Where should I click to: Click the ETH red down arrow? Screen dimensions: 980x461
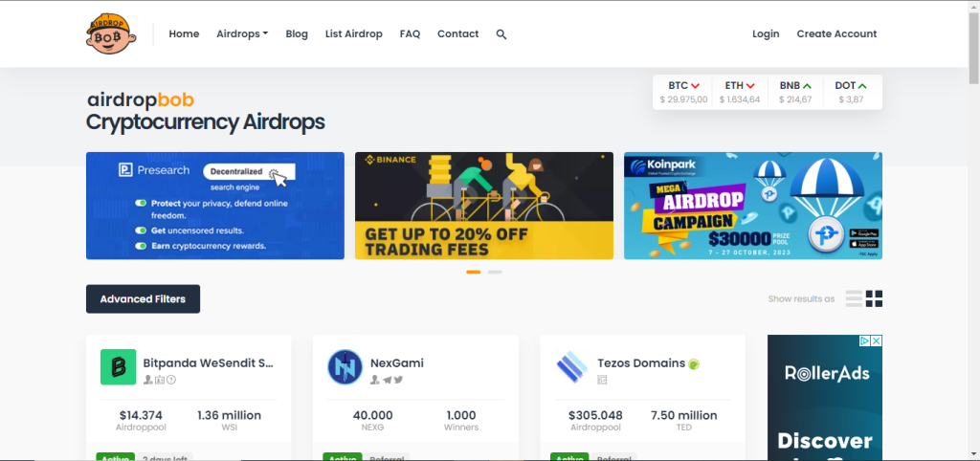[x=750, y=86]
